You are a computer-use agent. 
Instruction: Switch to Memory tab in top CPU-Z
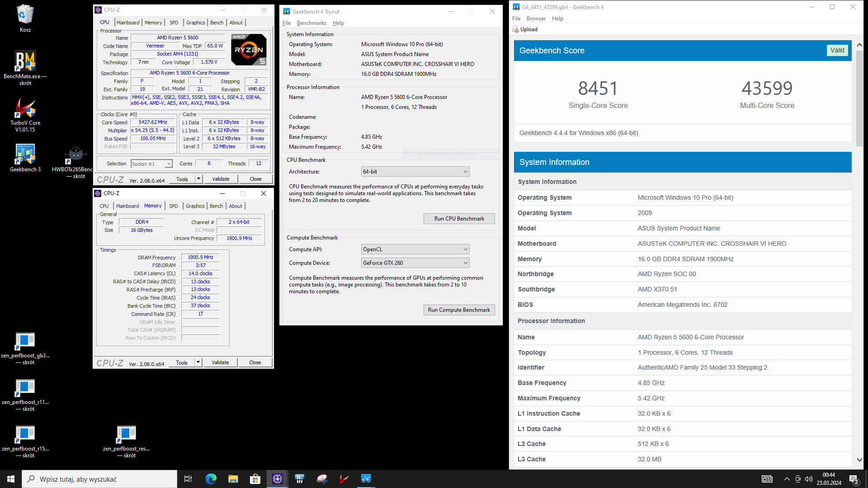point(153,23)
